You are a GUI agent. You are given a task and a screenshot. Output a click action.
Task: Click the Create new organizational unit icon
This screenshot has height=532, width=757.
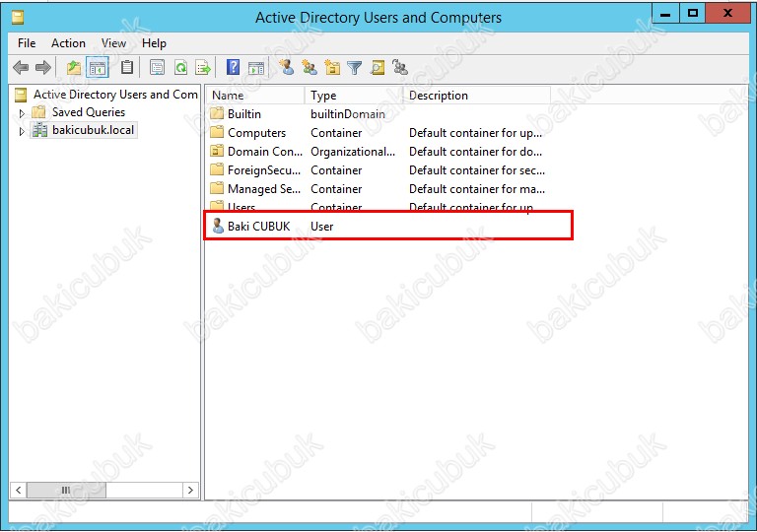tap(331, 68)
